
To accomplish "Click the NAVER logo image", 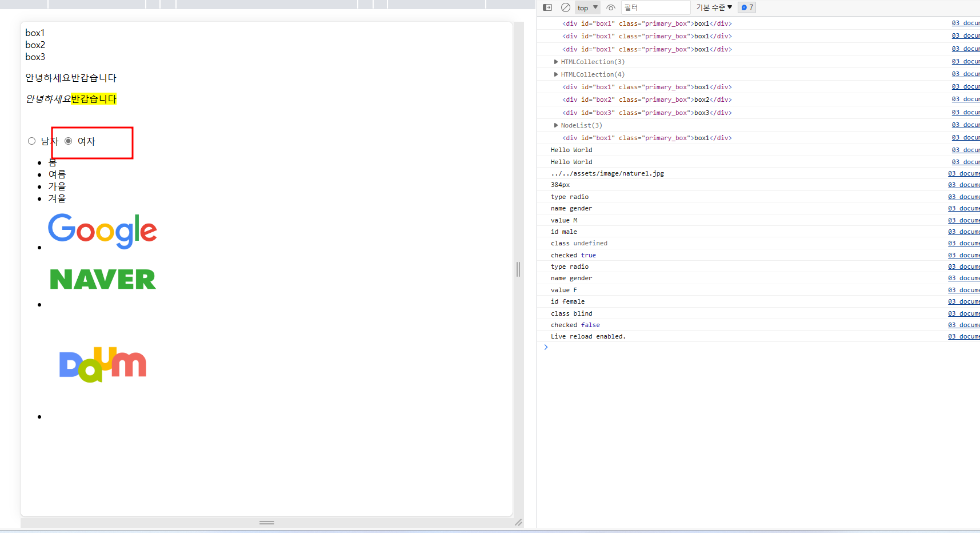I will click(x=103, y=279).
